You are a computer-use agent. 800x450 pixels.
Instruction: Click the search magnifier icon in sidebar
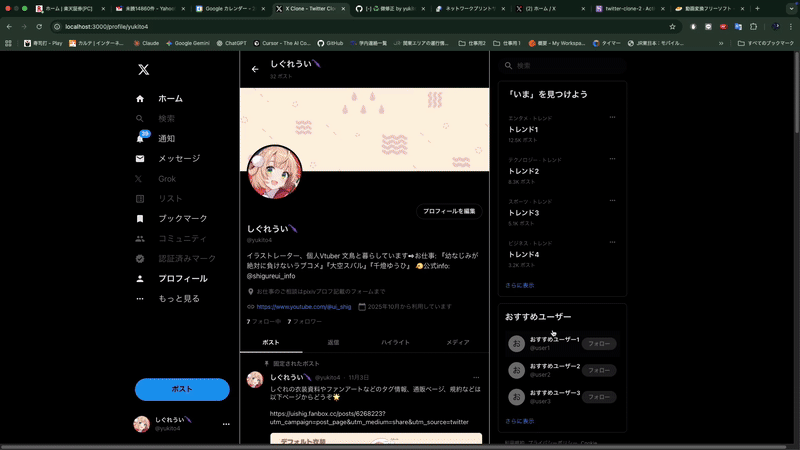pyautogui.click(x=140, y=118)
